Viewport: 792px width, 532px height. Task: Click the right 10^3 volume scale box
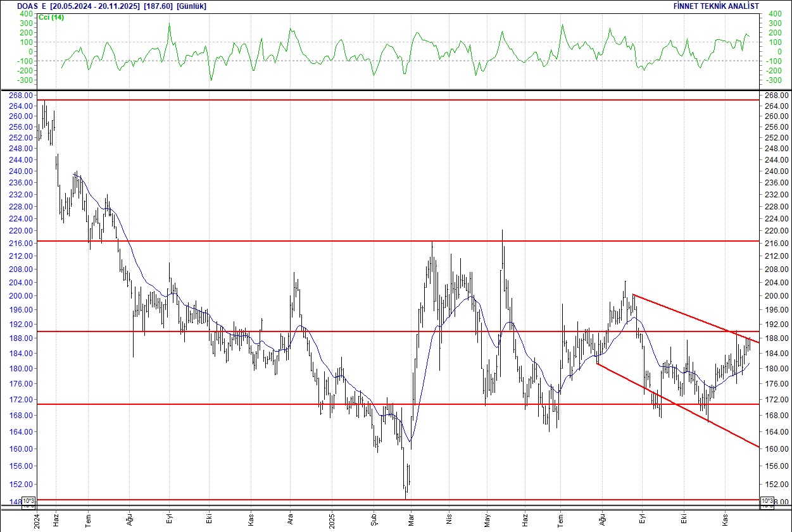(x=766, y=500)
